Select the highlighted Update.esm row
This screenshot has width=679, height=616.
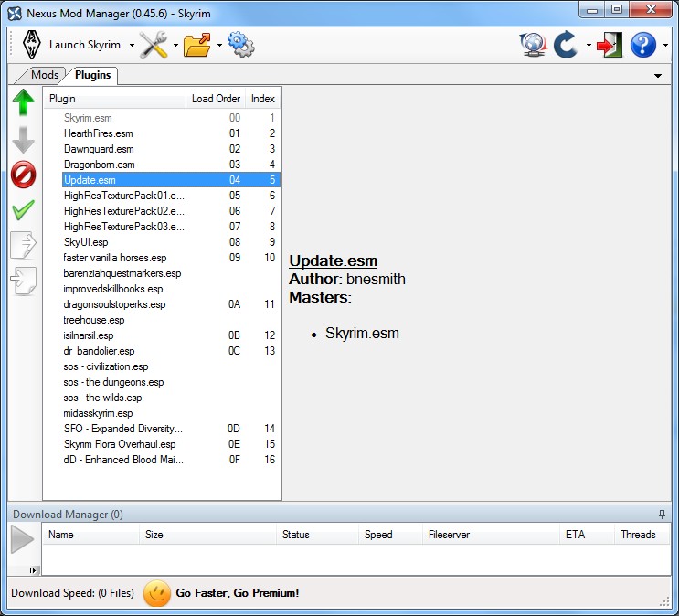click(x=171, y=180)
